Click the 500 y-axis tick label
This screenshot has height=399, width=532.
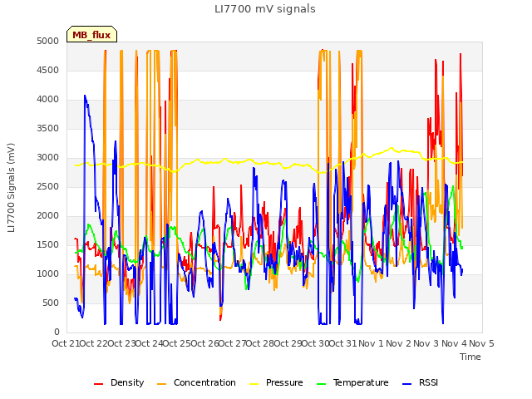pos(51,303)
